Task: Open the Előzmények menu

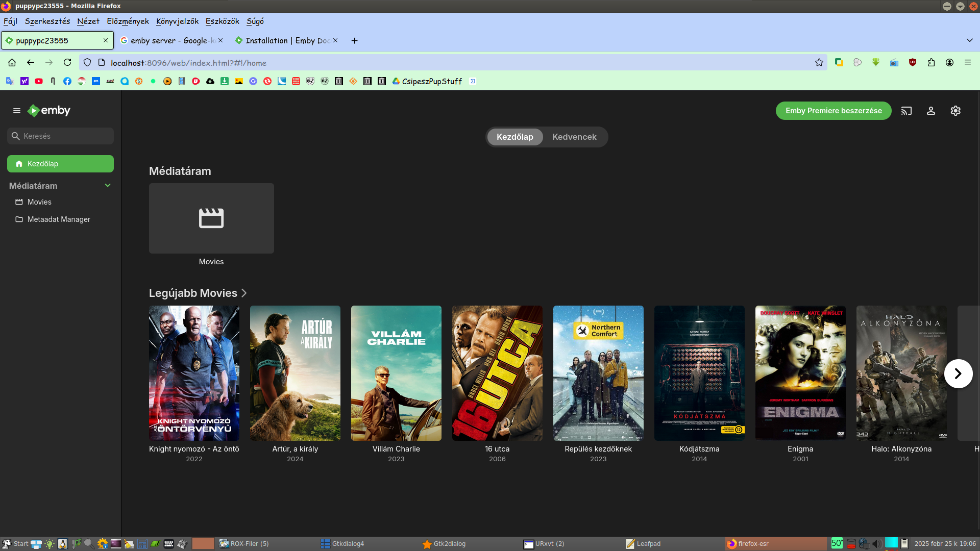Action: click(128, 21)
